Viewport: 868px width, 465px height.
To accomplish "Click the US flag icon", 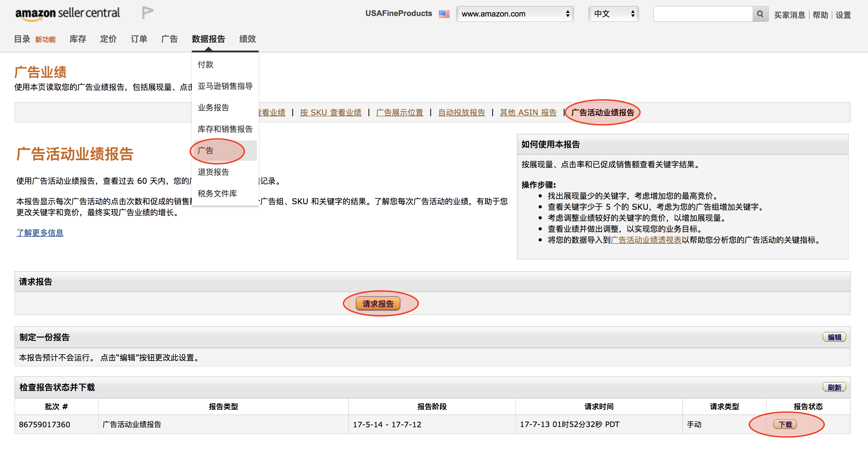I will click(x=444, y=14).
